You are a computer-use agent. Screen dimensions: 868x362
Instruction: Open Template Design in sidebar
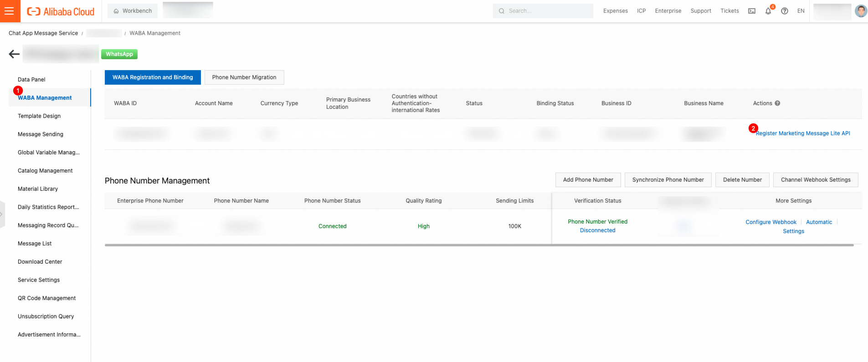39,116
